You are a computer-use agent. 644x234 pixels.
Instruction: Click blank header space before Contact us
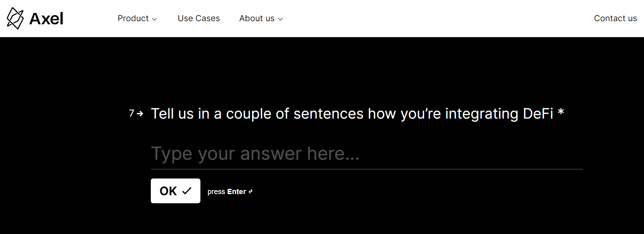tap(440, 18)
